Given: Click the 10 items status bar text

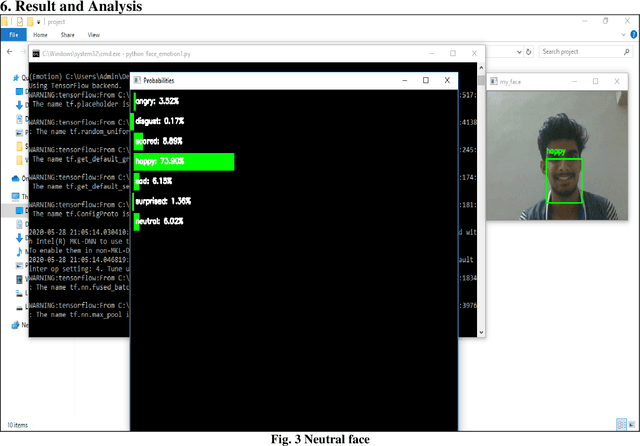Looking at the screenshot, I should coord(18,425).
